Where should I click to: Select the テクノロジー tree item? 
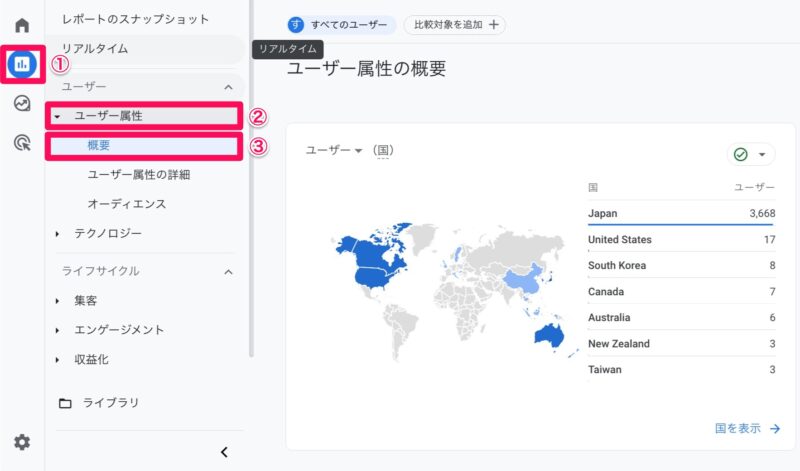(108, 234)
